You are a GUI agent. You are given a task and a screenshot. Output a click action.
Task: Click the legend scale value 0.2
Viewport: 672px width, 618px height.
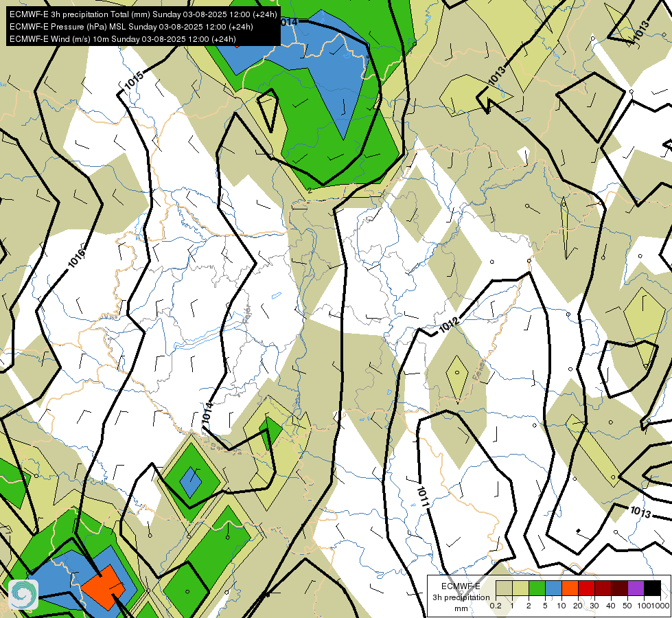(496, 606)
